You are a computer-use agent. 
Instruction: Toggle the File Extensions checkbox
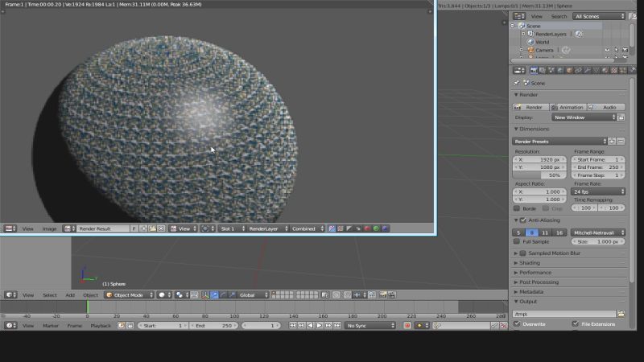coord(575,324)
